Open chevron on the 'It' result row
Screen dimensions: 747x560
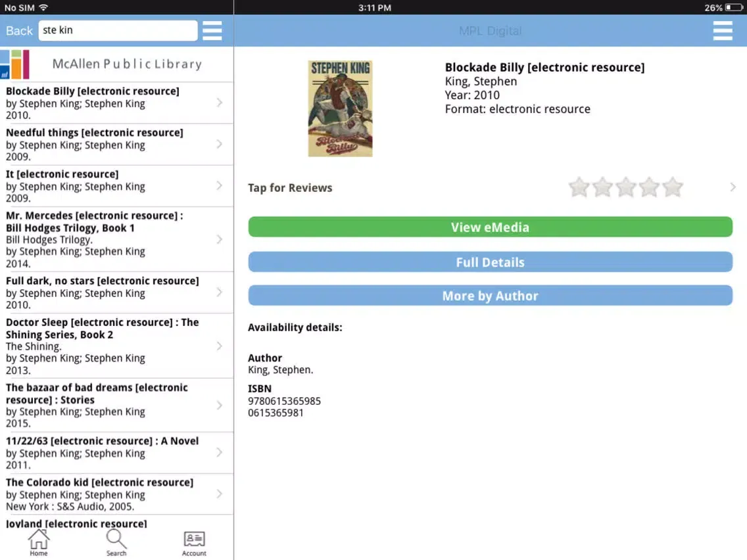point(219,185)
